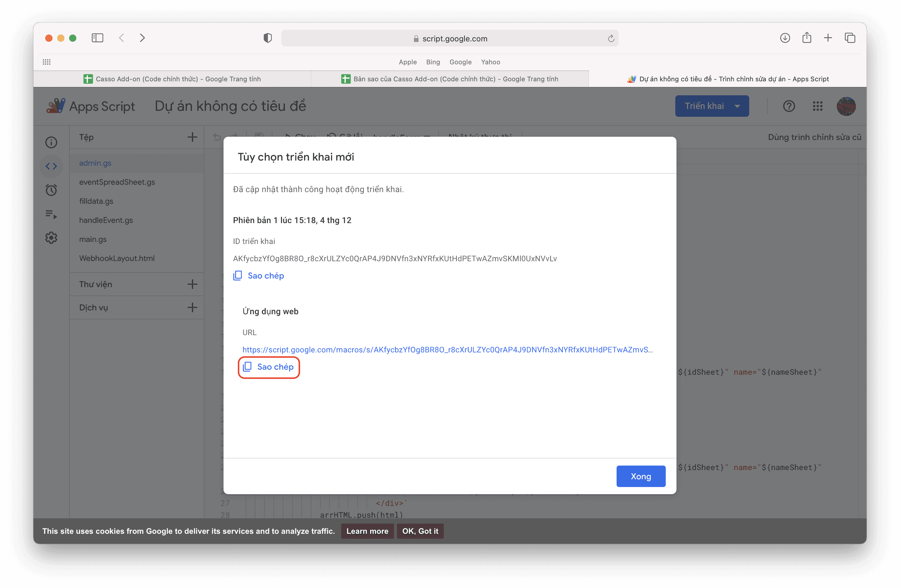Screen dimensions: 900x588
Task: Open the Executions list icon in the sidebar
Action: pyautogui.click(x=51, y=214)
